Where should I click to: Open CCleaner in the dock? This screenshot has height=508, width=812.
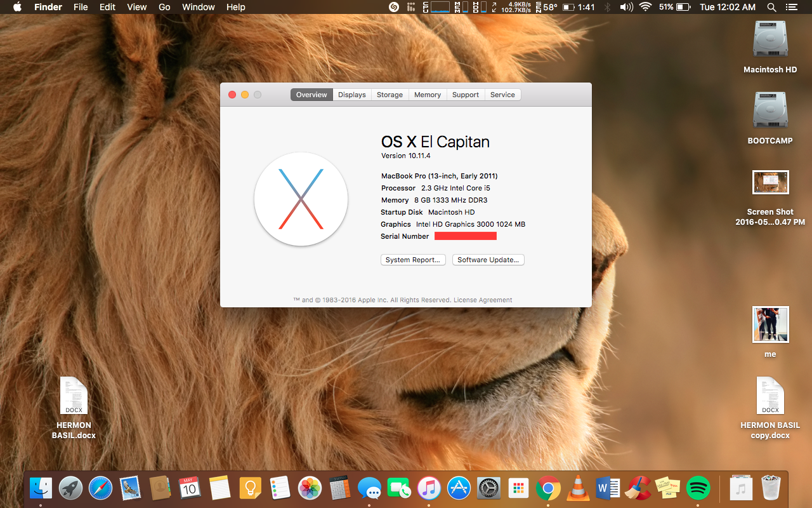point(638,488)
